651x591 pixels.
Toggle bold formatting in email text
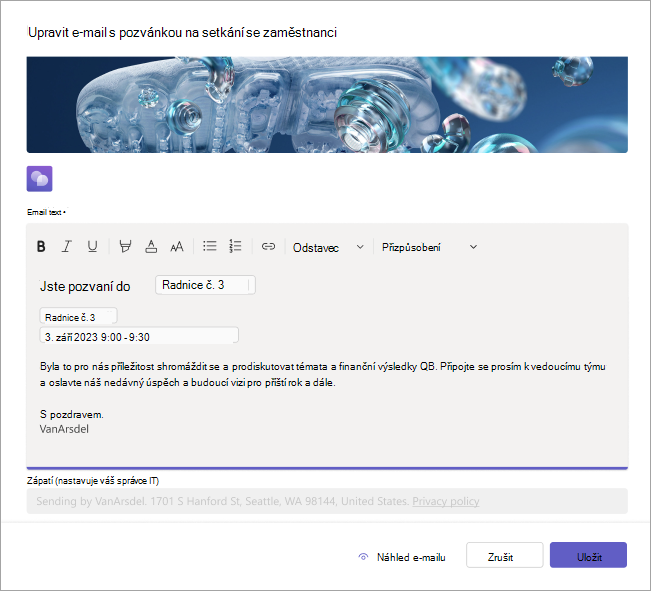click(41, 246)
